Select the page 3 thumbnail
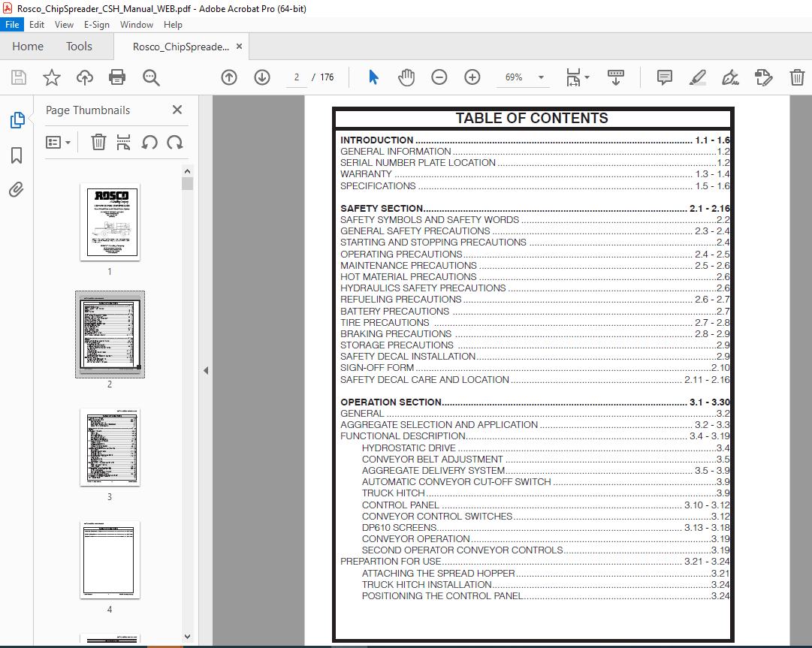This screenshot has width=812, height=648. (110, 447)
